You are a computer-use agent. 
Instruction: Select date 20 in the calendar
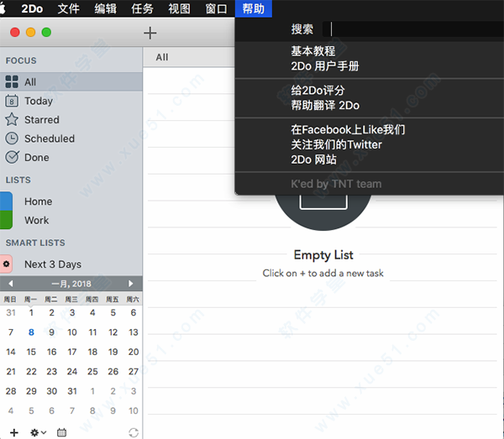click(x=134, y=352)
